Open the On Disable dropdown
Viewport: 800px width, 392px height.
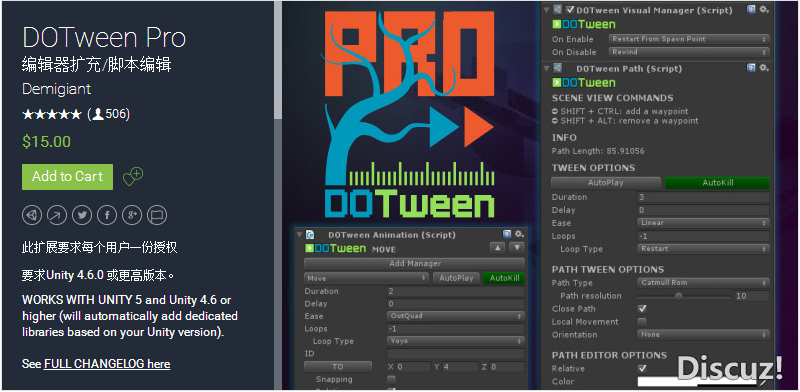pyautogui.click(x=689, y=52)
